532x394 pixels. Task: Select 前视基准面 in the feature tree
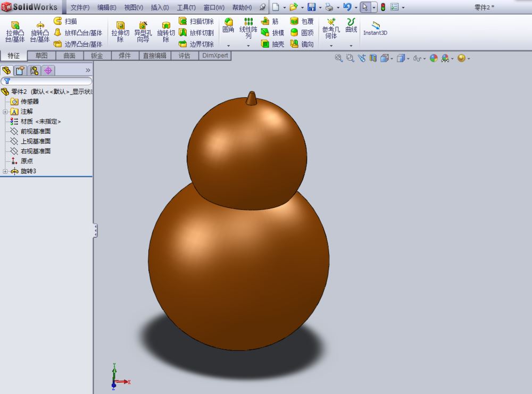(x=30, y=131)
